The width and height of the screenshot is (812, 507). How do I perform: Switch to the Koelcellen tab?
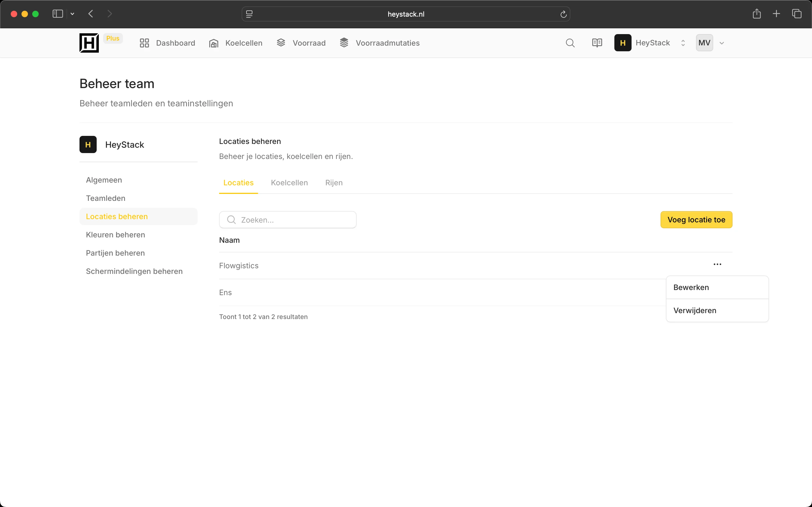tap(289, 183)
